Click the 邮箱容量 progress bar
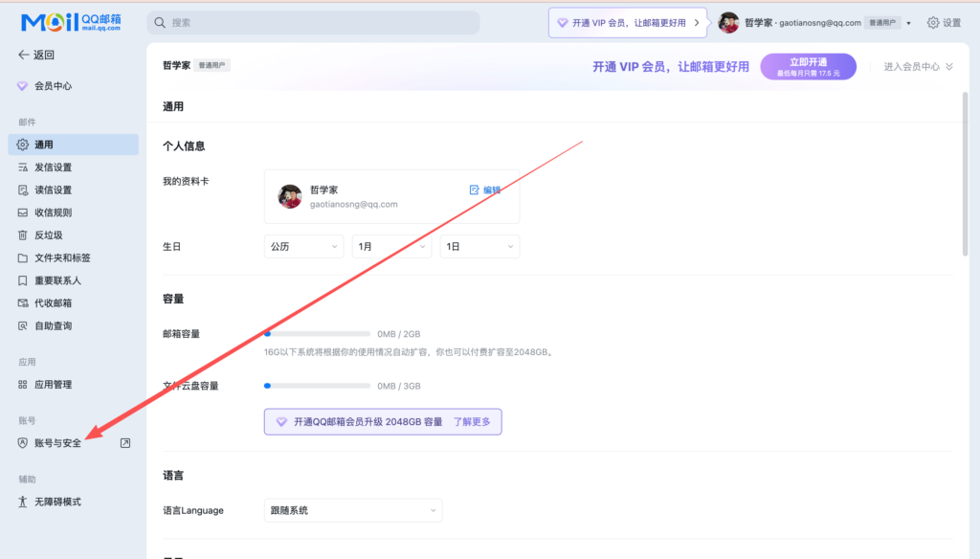 coord(317,334)
